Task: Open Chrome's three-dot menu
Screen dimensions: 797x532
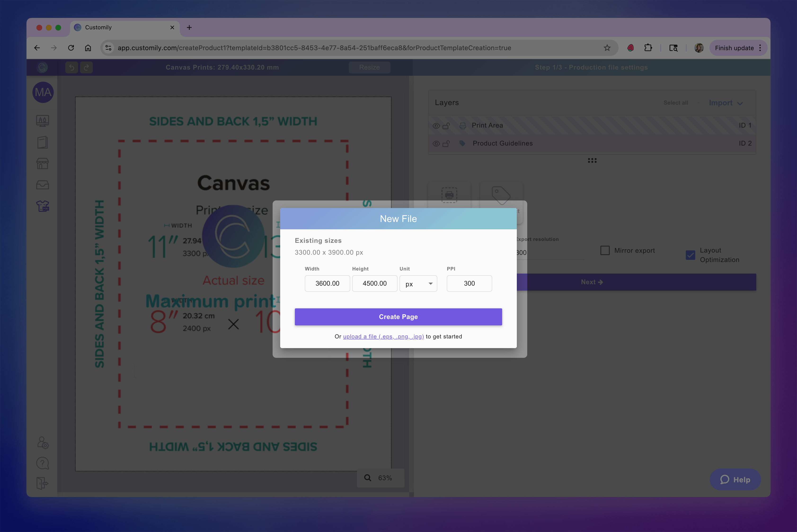Action: [x=760, y=48]
